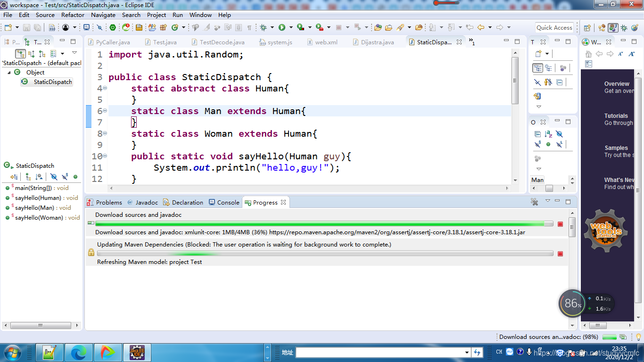The width and height of the screenshot is (644, 362).
Task: Cancel the Updating Maven Dependencies job
Action: point(560,254)
